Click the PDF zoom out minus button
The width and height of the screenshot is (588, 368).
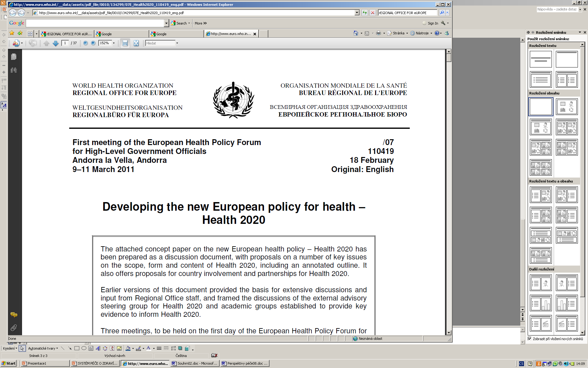pyautogui.click(x=85, y=43)
